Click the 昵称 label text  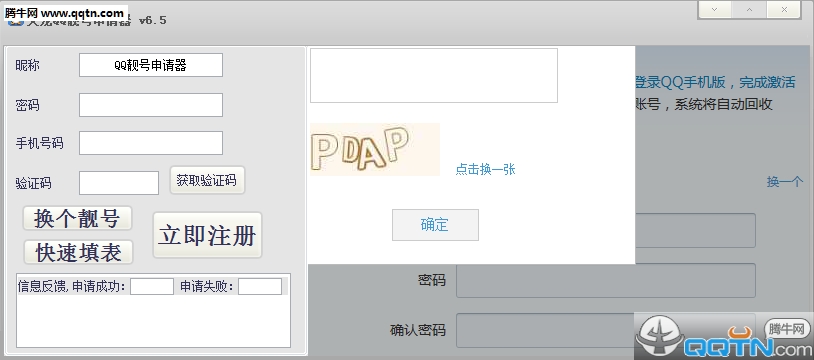pos(28,65)
